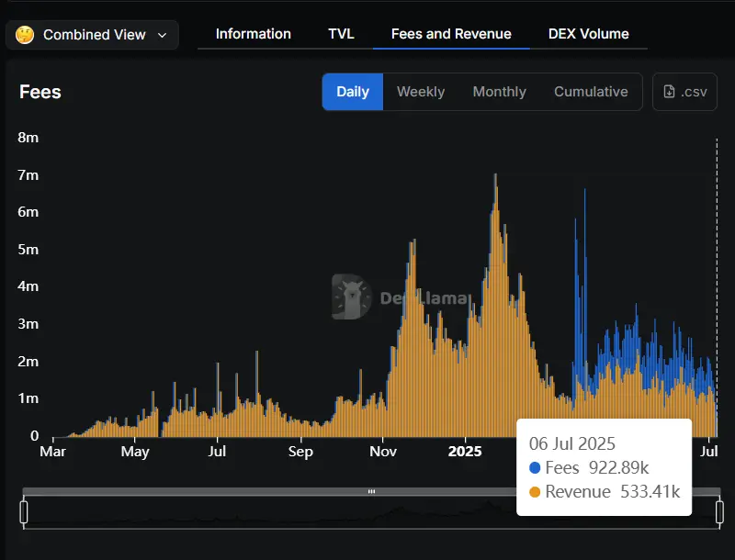This screenshot has width=735, height=560.
Task: Expand the chevron next to Combined View
Action: (163, 35)
